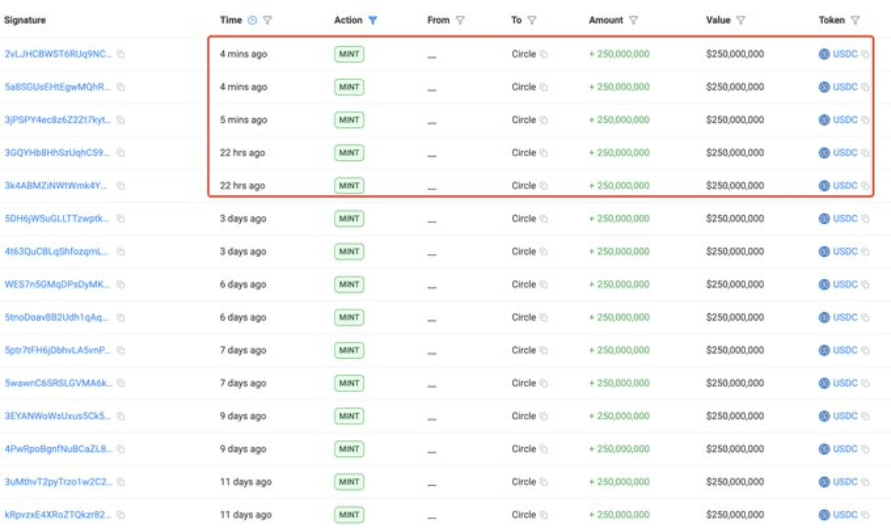Click the Signature column header
This screenshot has height=530, width=891.
tap(25, 20)
